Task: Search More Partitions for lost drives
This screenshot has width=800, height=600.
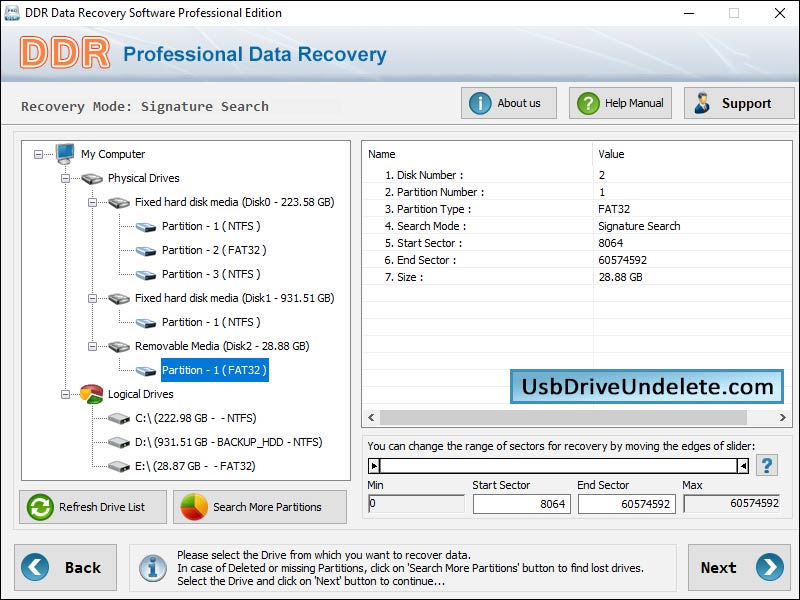Action: 260,507
